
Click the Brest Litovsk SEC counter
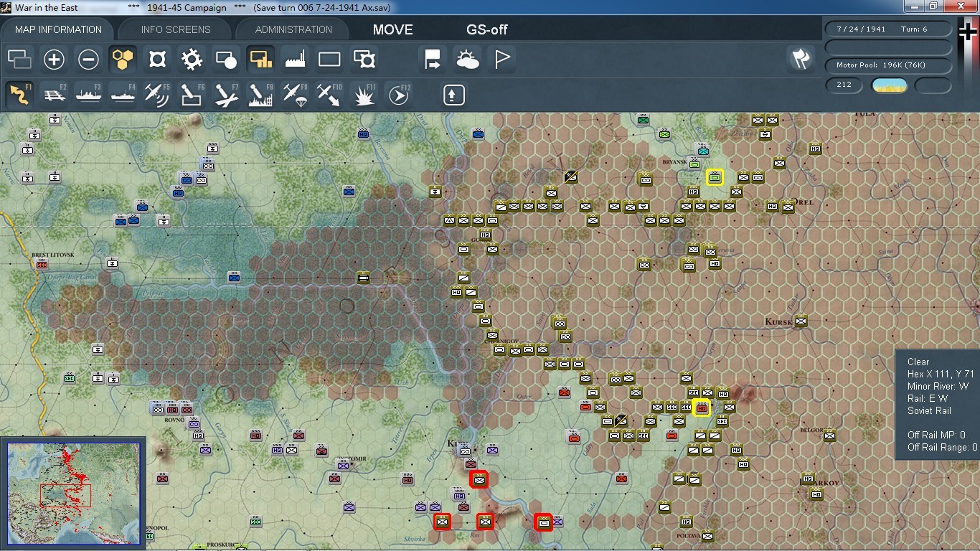click(x=41, y=265)
